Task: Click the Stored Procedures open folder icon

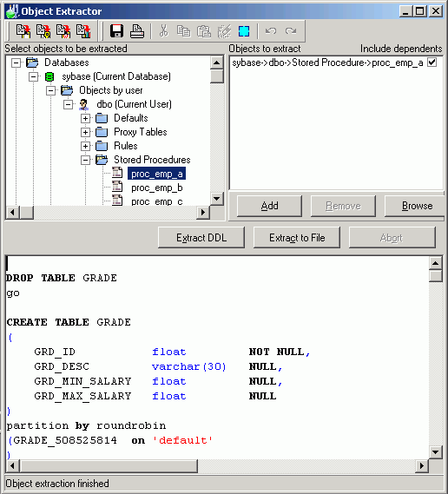Action: (102, 160)
